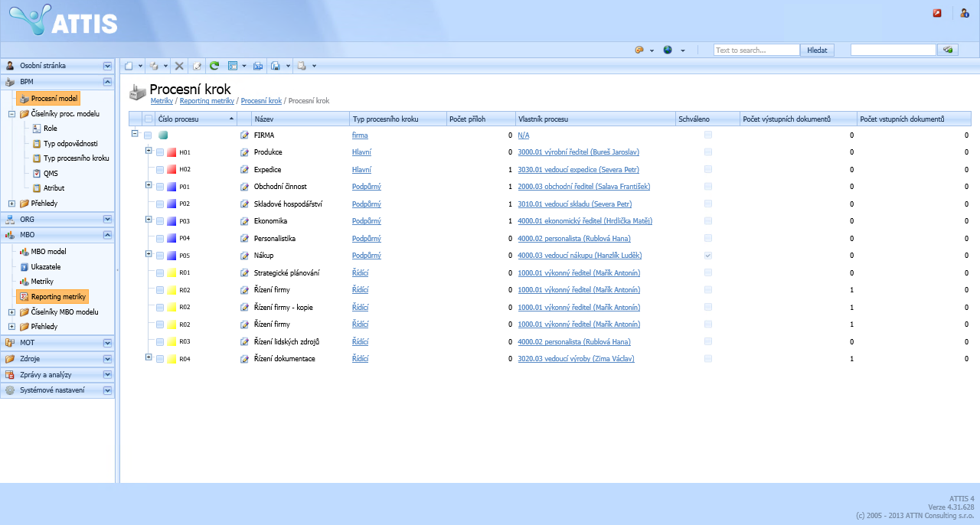This screenshot has height=525, width=980.
Task: Collapse the FIRMA root tree node
Action: (135, 133)
